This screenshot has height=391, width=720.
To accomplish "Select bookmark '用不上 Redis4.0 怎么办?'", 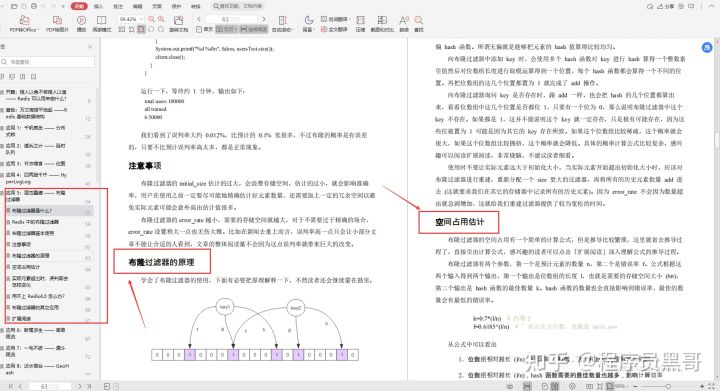I will tap(38, 296).
